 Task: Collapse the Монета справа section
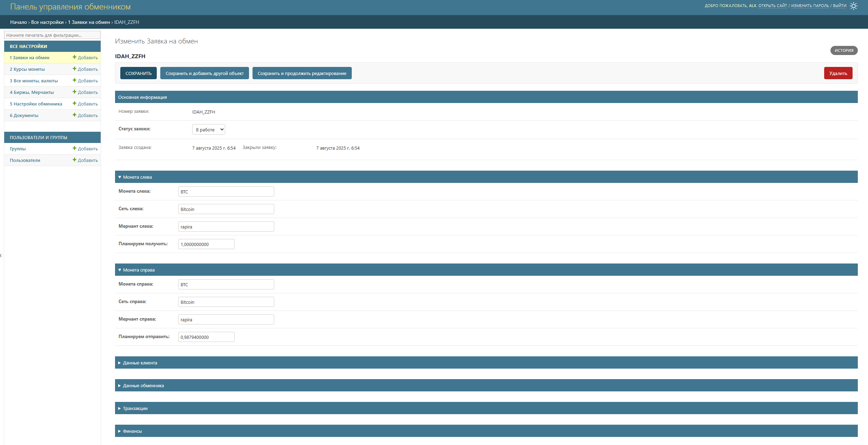[139, 270]
